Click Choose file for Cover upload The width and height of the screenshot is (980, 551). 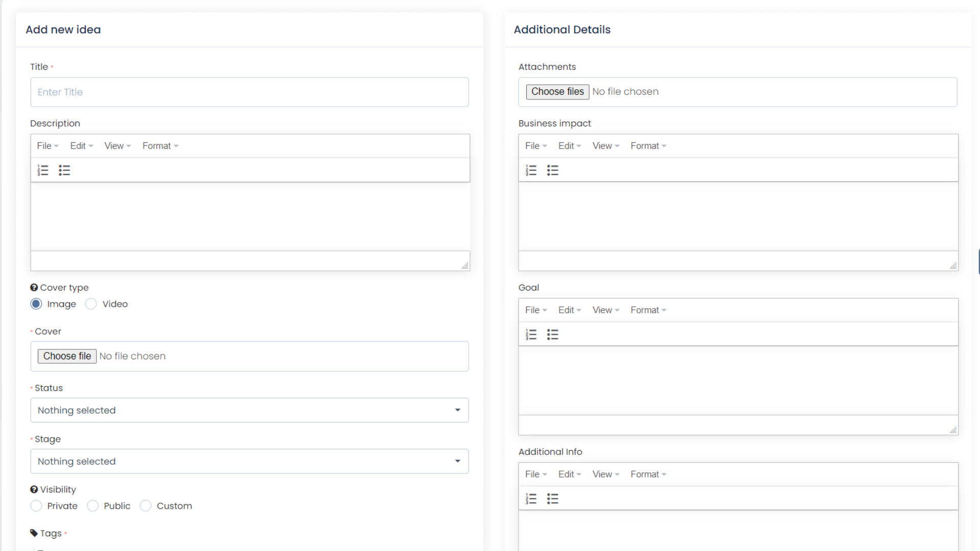tap(67, 356)
